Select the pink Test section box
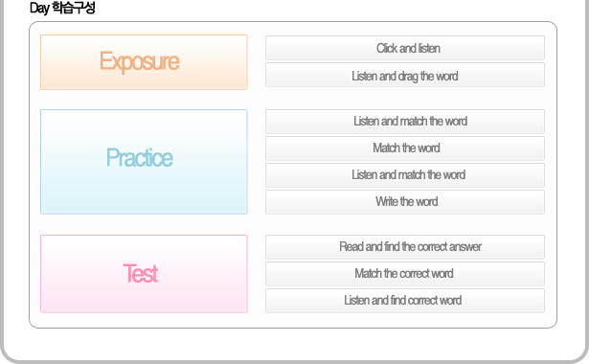The height and width of the screenshot is (364, 589). (144, 274)
